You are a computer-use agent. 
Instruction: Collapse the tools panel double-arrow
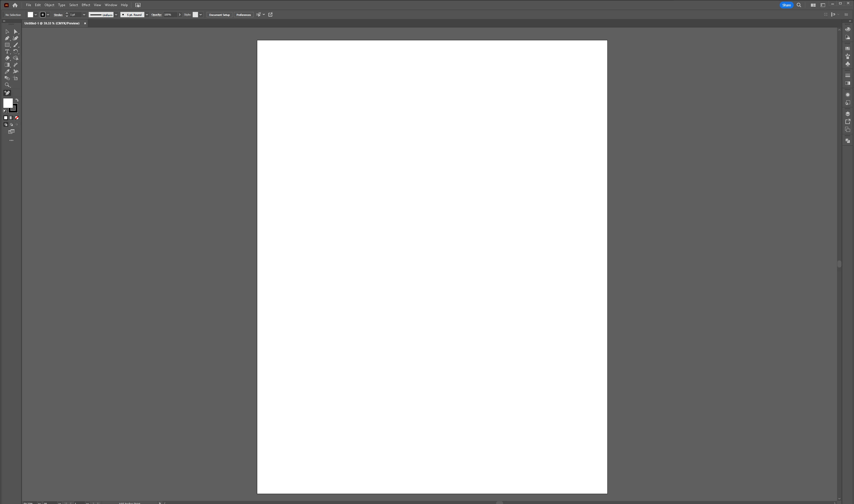coord(4,21)
